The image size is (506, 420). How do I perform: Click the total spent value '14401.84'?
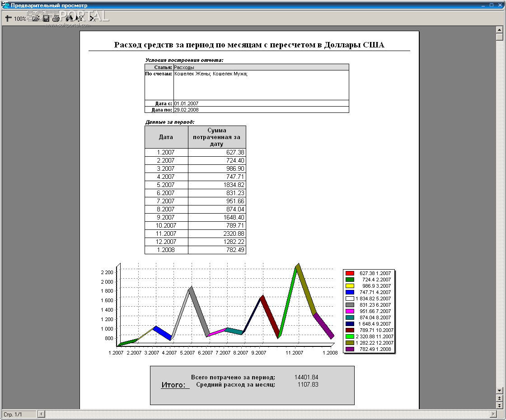(x=306, y=377)
